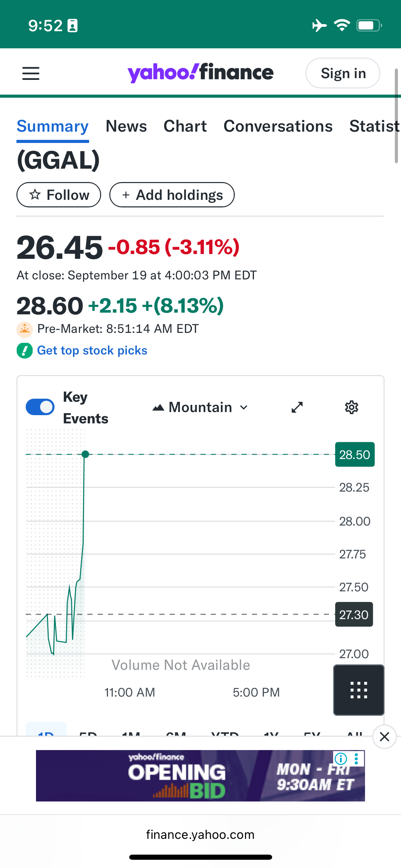Click the chart settings gear icon
The width and height of the screenshot is (401, 868).
[351, 407]
